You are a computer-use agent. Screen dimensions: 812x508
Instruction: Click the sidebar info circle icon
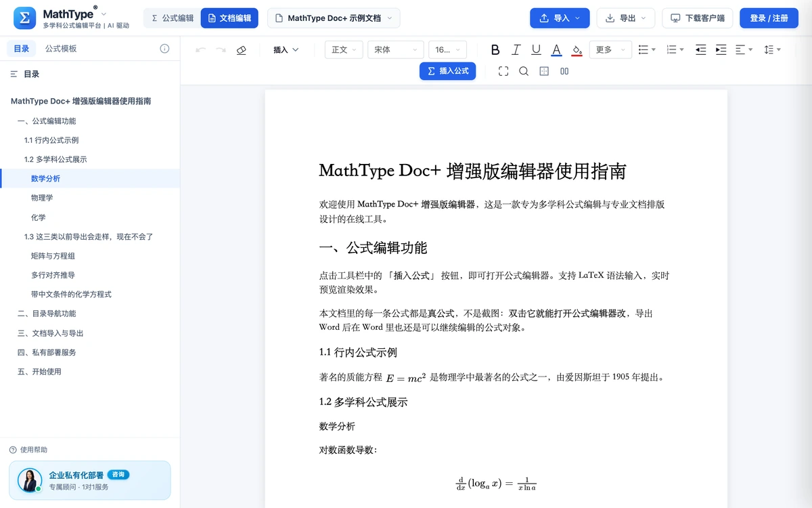point(164,49)
